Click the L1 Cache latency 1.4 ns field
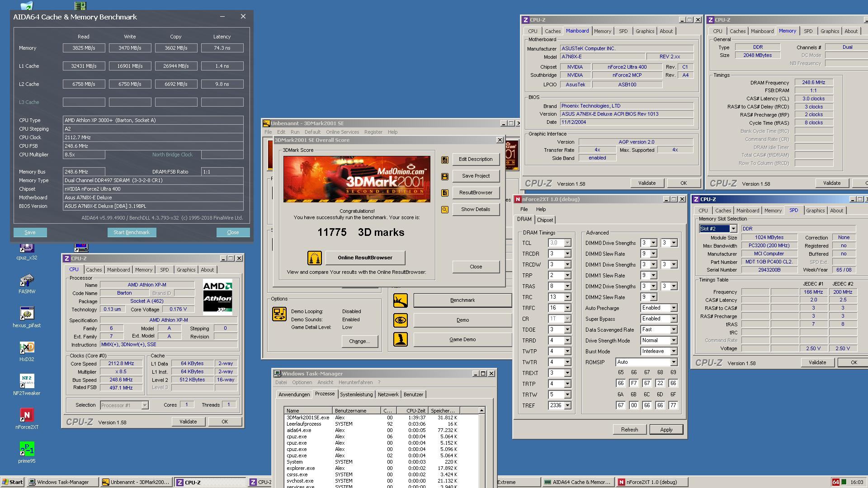This screenshot has height=488, width=868. pos(222,66)
